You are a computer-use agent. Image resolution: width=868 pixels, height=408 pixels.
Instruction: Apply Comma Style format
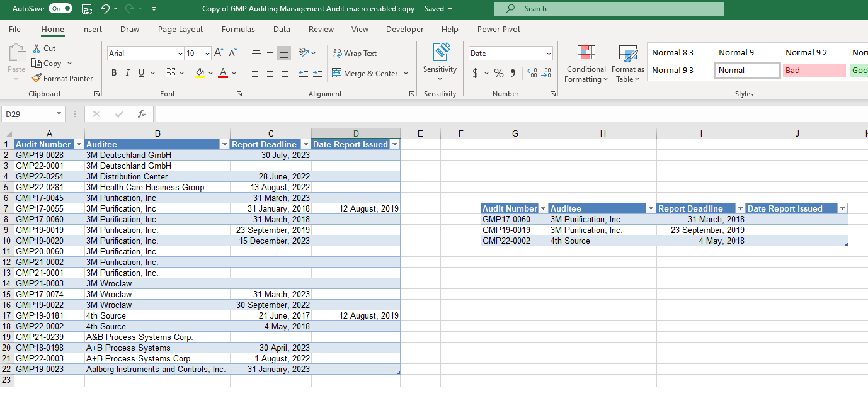[513, 73]
